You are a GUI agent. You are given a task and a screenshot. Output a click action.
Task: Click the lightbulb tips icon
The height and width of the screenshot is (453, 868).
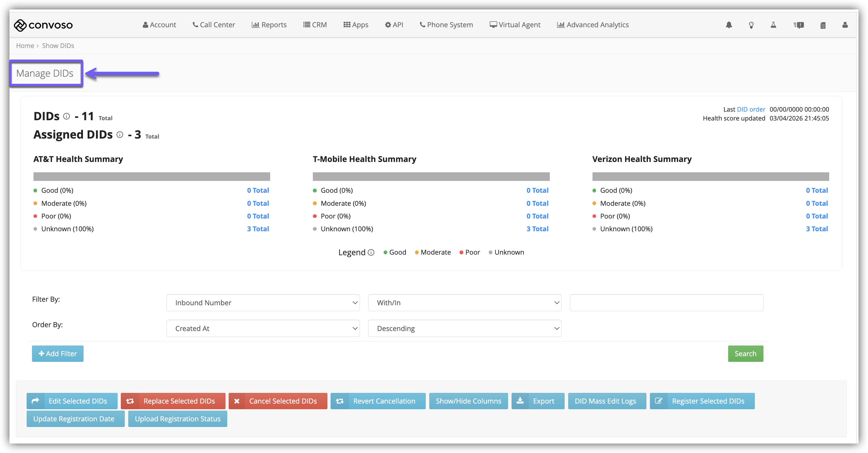click(x=751, y=25)
